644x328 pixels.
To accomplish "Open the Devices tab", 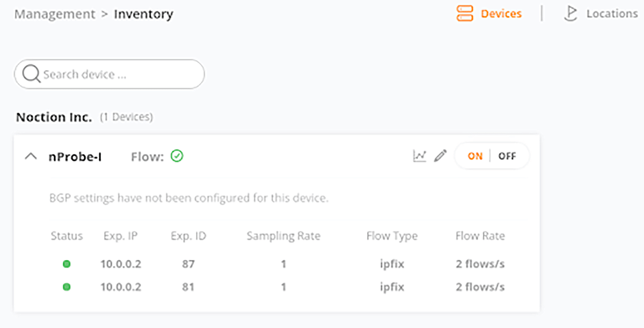I will (x=489, y=14).
